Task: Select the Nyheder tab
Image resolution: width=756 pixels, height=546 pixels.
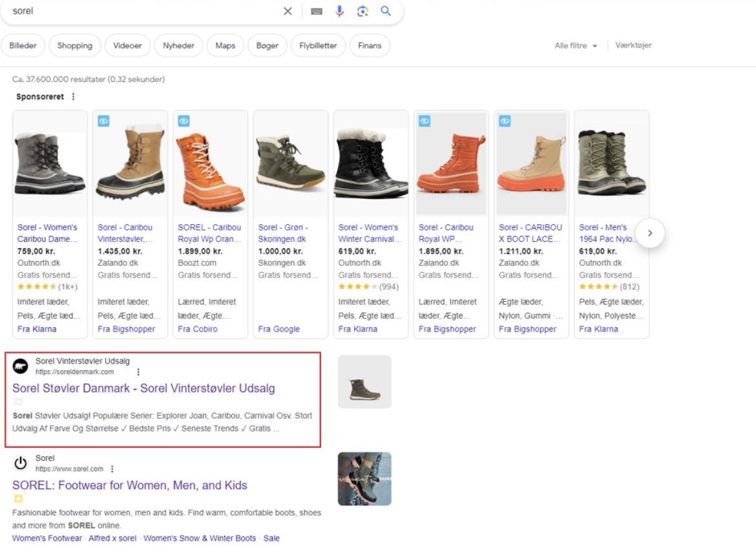Action: [178, 46]
